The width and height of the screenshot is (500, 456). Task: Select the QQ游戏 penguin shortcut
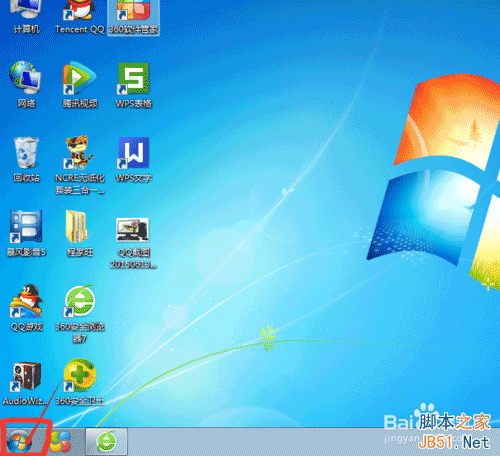pyautogui.click(x=26, y=307)
